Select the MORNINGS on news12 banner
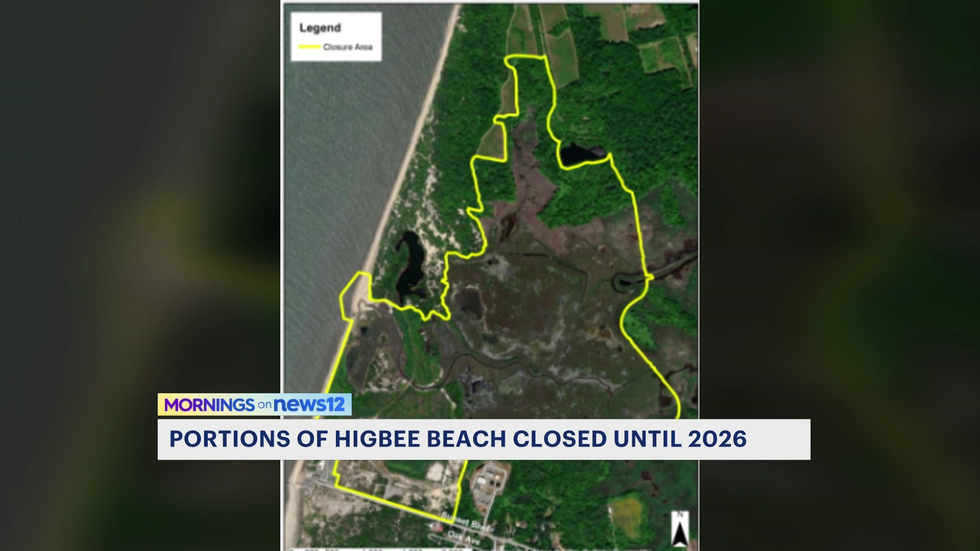 [255, 404]
